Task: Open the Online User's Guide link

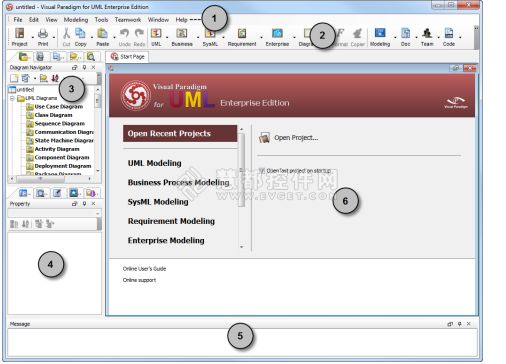Action: tap(144, 269)
